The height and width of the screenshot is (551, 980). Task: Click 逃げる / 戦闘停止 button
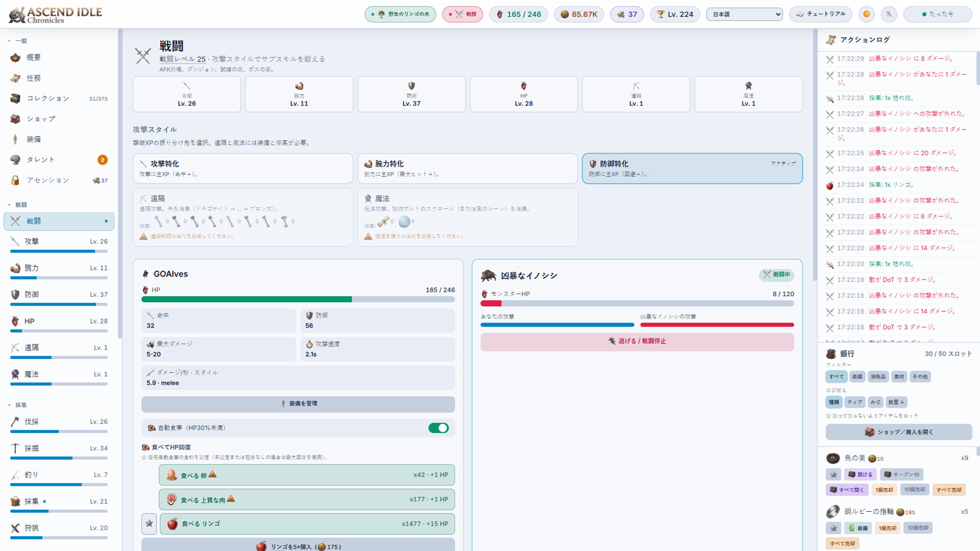click(x=637, y=341)
